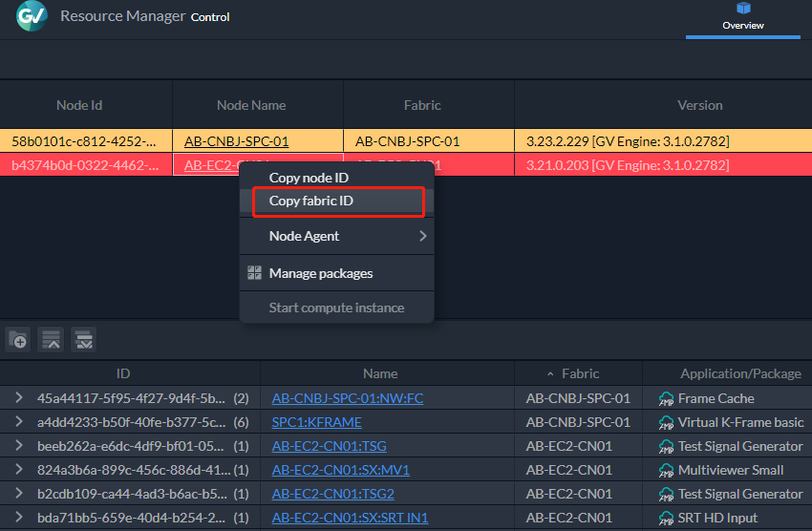
Task: Select node ID b4374b0d-0322-4462 cell
Action: pyautogui.click(x=85, y=165)
